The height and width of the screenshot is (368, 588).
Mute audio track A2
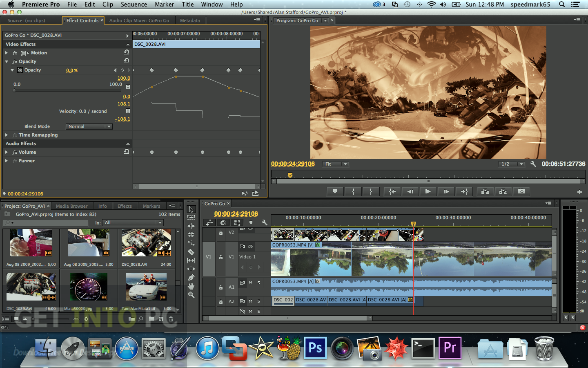click(250, 301)
